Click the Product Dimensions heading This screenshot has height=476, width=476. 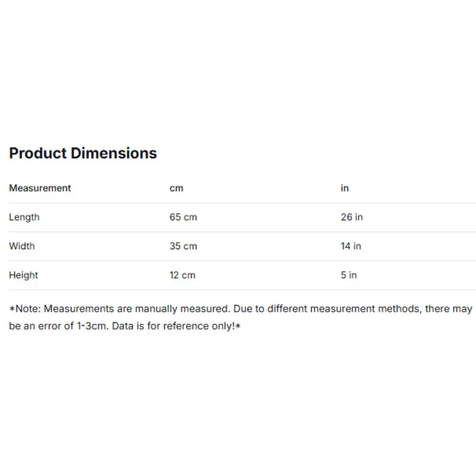coord(83,153)
